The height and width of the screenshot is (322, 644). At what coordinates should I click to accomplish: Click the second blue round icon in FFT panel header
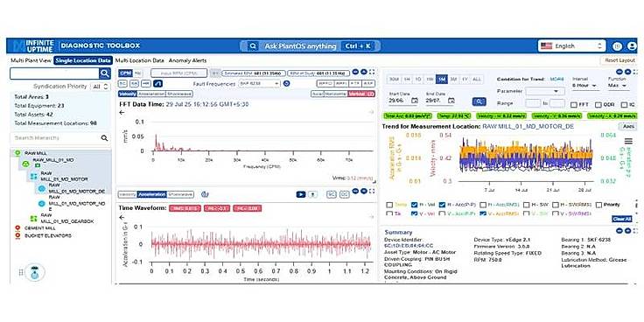[x=363, y=72]
